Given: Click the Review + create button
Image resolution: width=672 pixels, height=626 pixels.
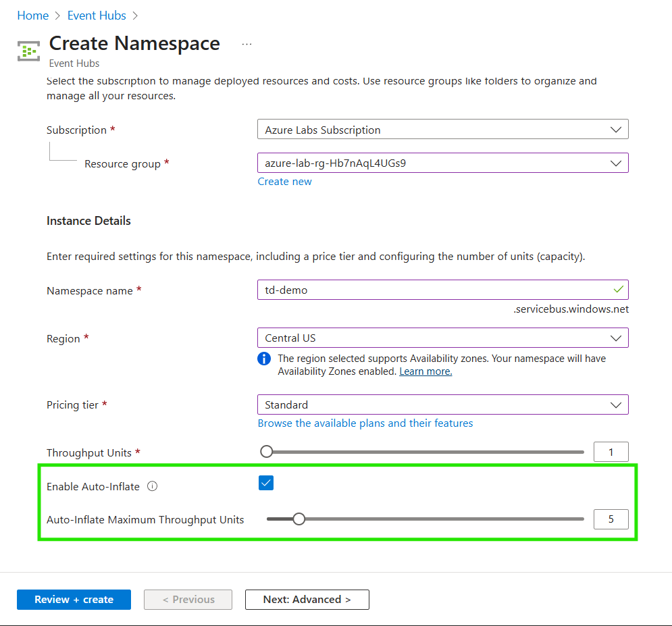Looking at the screenshot, I should (74, 600).
